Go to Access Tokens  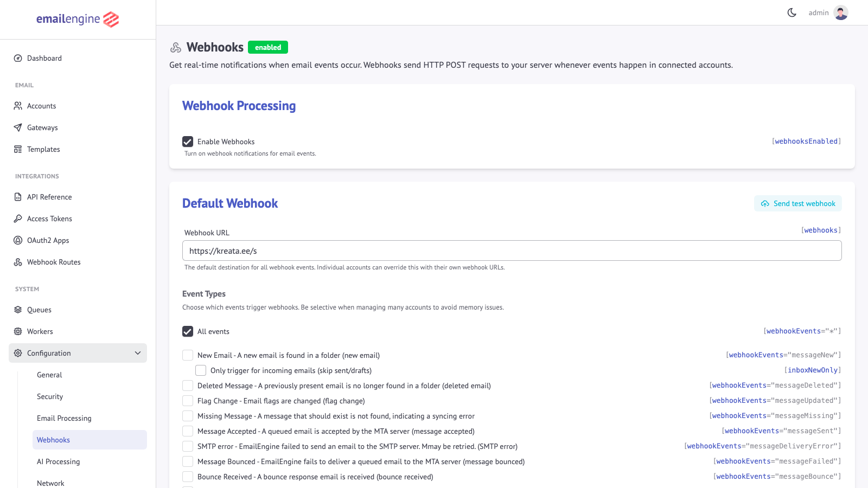[78, 219]
